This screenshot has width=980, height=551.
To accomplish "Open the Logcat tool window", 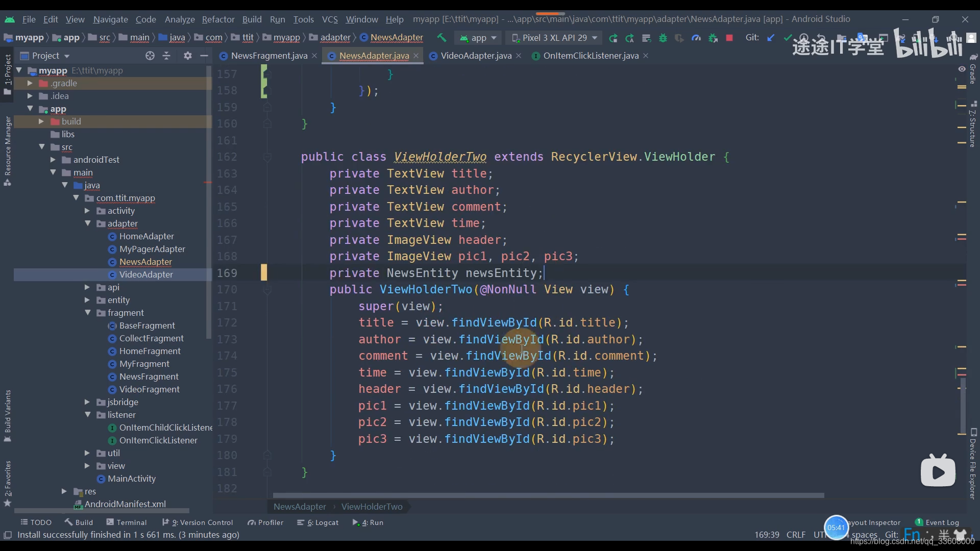I will tap(317, 522).
